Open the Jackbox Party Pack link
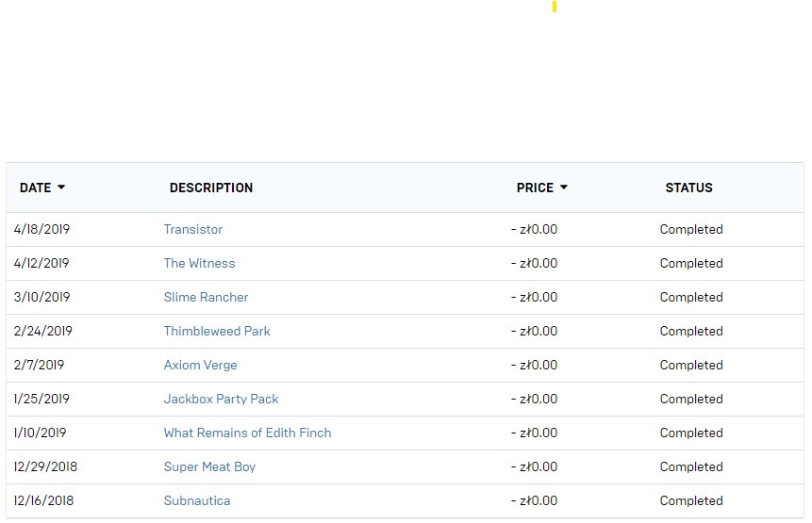 (x=221, y=399)
